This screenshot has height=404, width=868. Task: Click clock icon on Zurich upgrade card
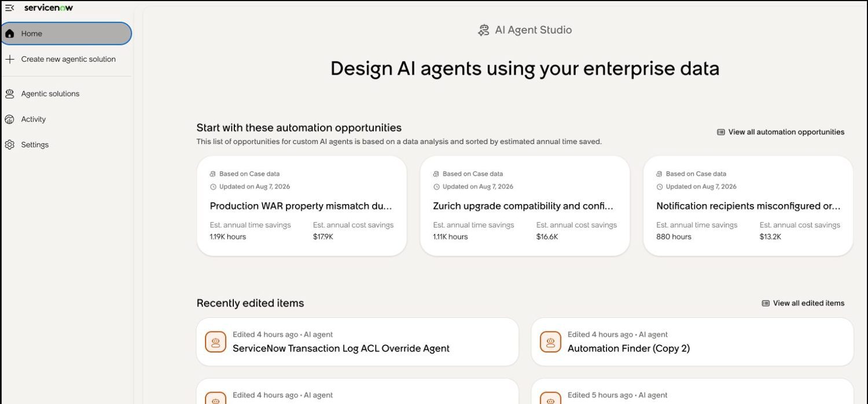tap(436, 187)
